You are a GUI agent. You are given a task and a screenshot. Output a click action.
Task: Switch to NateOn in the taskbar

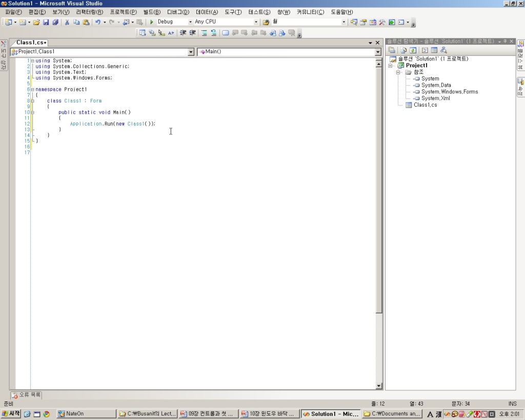click(x=86, y=414)
